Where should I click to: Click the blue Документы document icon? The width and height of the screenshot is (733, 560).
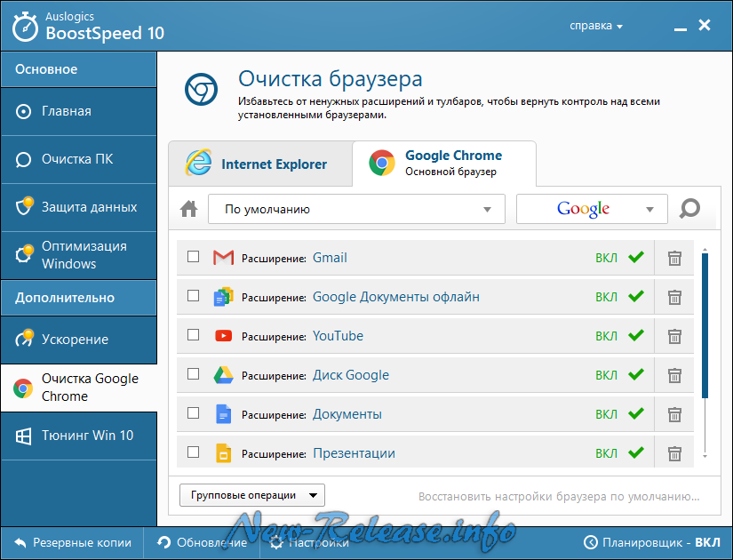223,414
